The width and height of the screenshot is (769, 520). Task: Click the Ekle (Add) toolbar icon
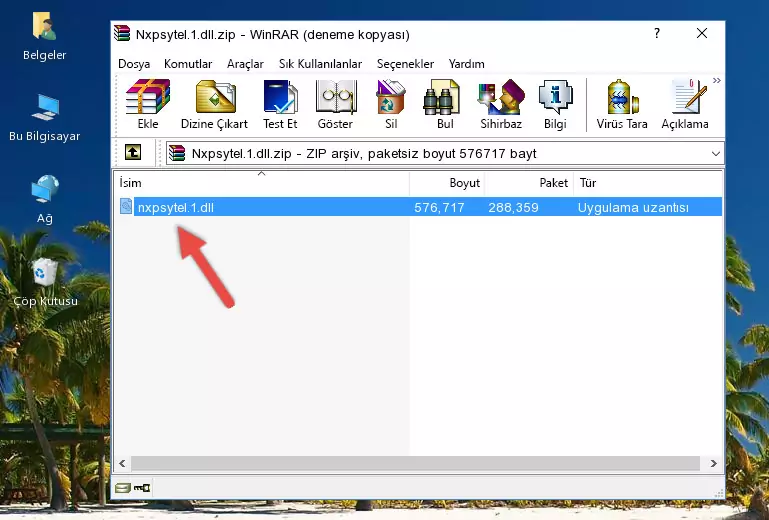tap(148, 104)
